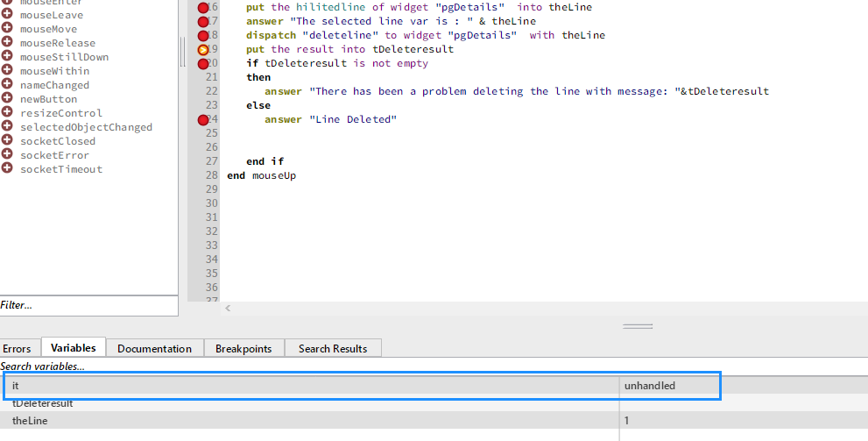Remove the breakpoint on line 20
This screenshot has width=868, height=441.
pos(203,64)
